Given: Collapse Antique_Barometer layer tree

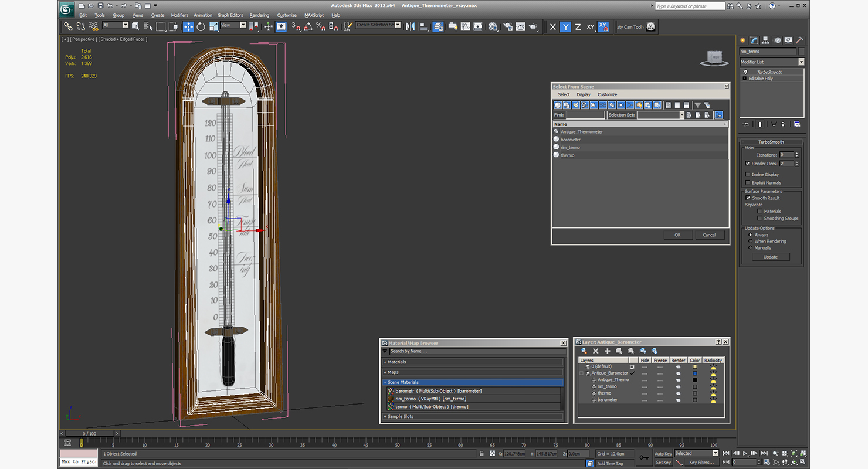Looking at the screenshot, I should pyautogui.click(x=582, y=373).
